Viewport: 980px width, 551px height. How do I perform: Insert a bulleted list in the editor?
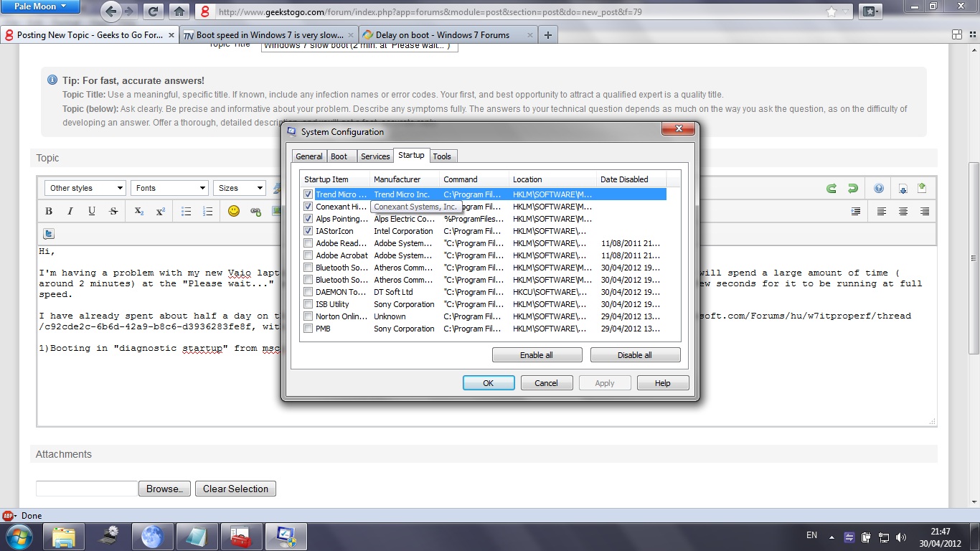[187, 212]
